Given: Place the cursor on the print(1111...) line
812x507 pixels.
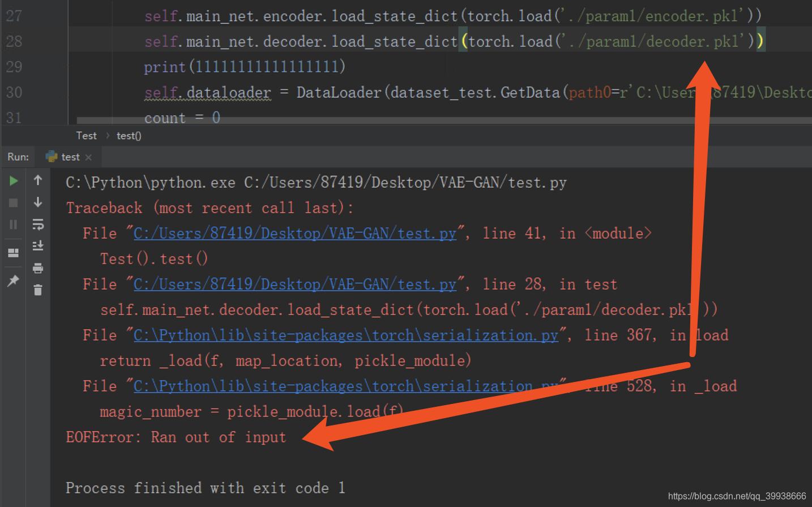Looking at the screenshot, I should (245, 67).
